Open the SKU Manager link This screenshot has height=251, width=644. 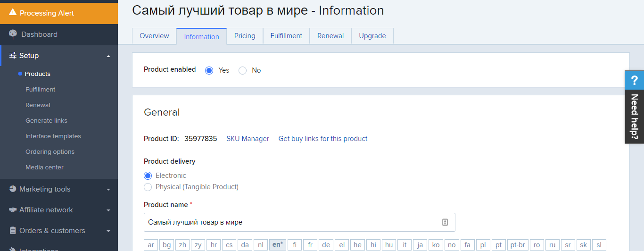click(248, 139)
